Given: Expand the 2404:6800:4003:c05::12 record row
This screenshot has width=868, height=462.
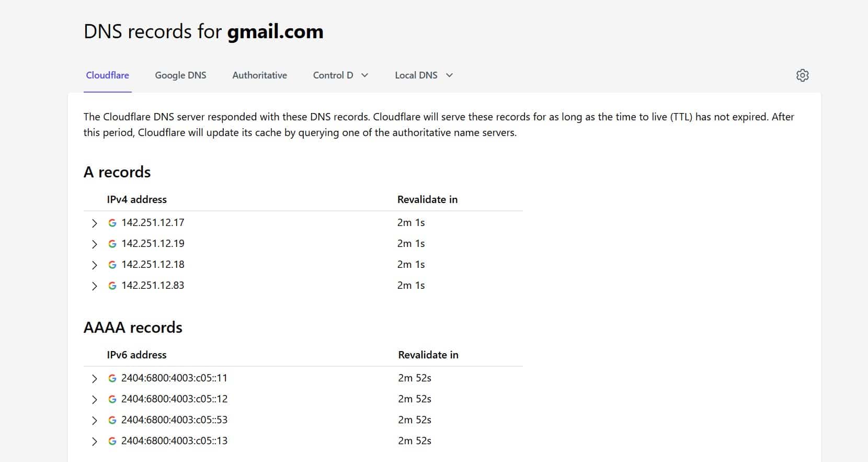Looking at the screenshot, I should pyautogui.click(x=94, y=400).
